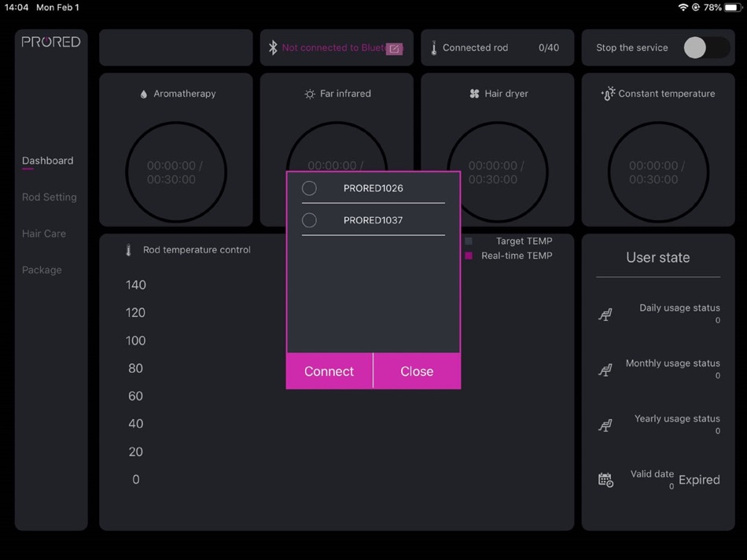Click the PRORED logo

point(51,42)
